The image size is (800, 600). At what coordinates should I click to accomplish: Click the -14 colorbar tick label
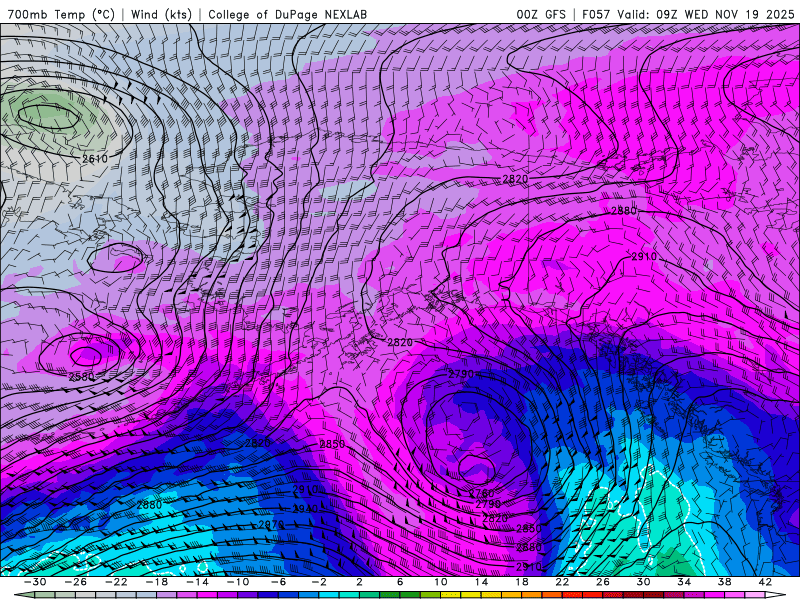[197, 582]
